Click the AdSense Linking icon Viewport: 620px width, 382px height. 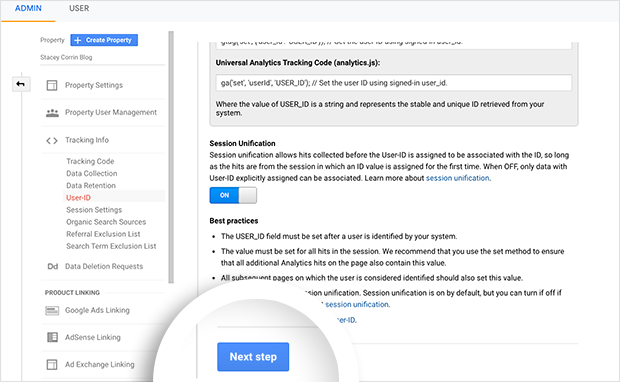52,337
